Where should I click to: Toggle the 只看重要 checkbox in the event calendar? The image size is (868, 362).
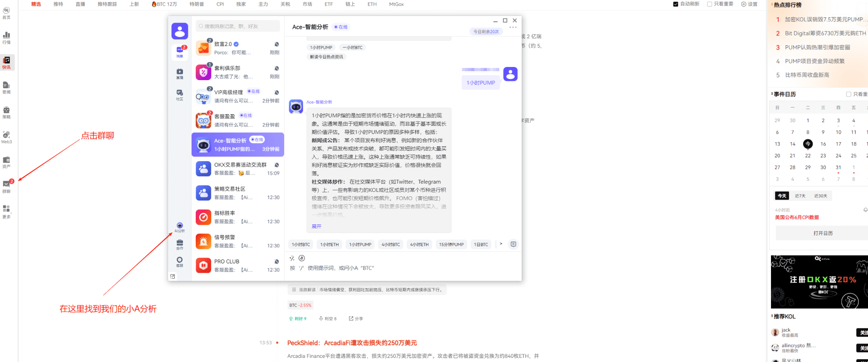(849, 94)
